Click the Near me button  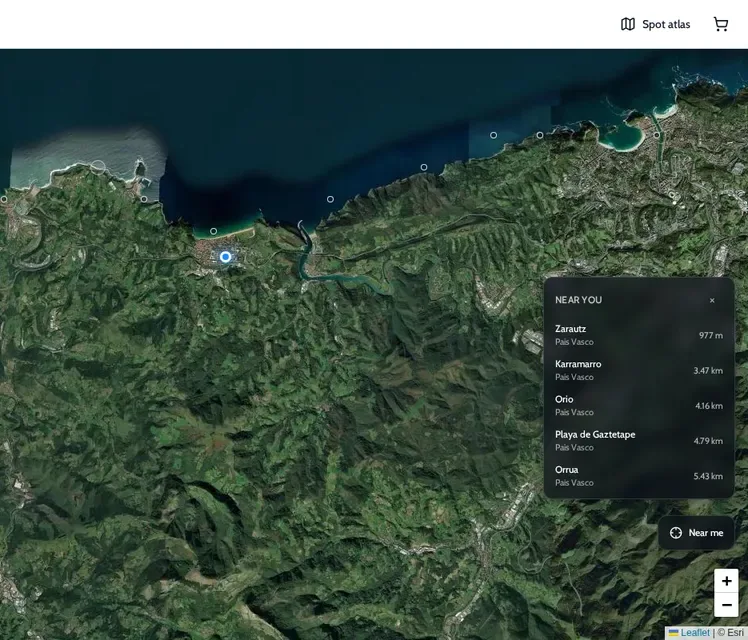point(696,533)
